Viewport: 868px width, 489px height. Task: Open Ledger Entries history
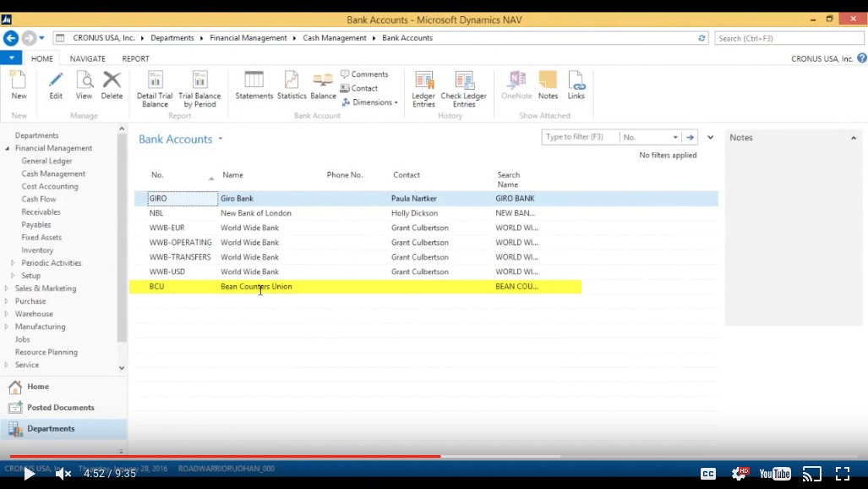click(x=423, y=89)
